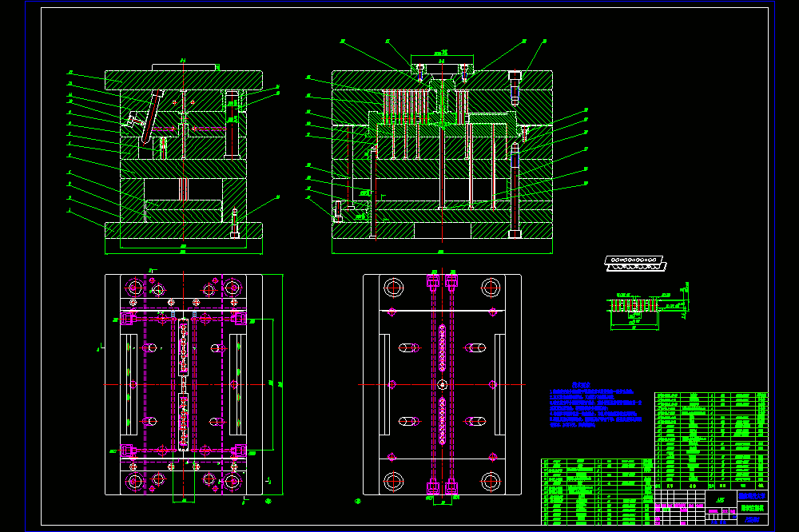Image resolution: width=799 pixels, height=532 pixels.
Task: Select the dimensioned part detail drawing
Action: (647, 306)
